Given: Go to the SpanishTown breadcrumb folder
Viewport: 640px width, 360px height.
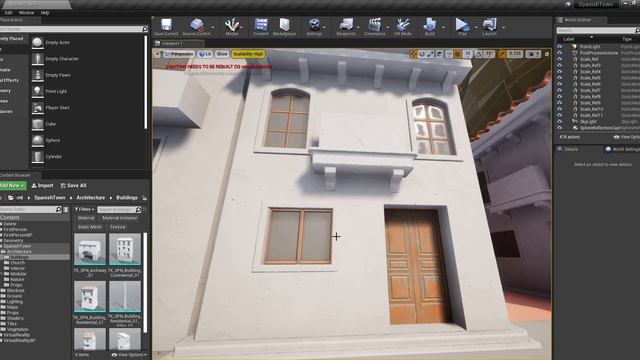Looking at the screenshot, I should point(50,198).
